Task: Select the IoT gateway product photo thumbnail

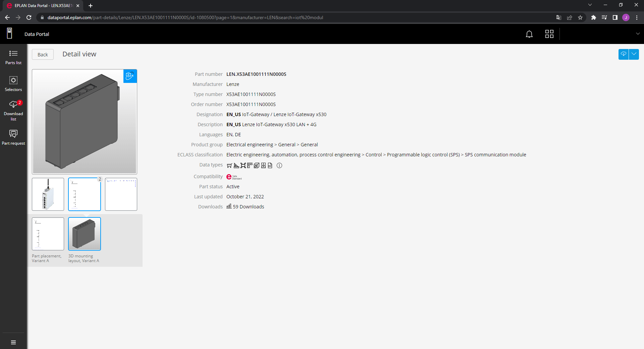Action: 48,194
